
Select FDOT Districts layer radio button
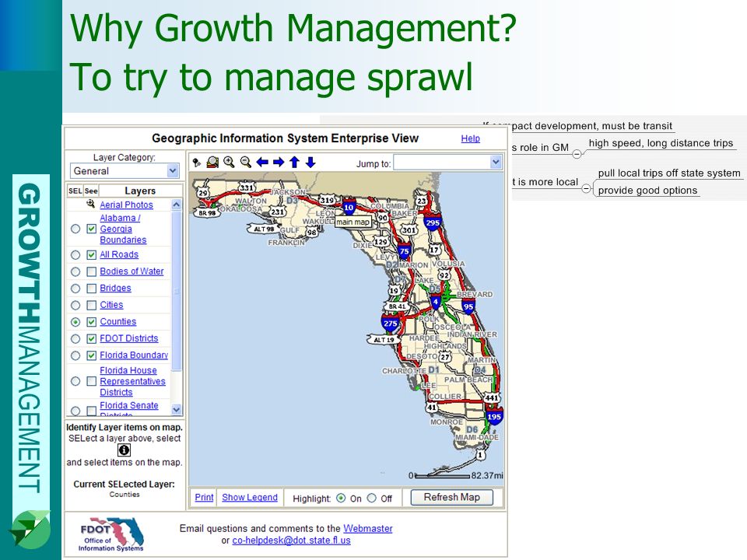click(x=75, y=338)
